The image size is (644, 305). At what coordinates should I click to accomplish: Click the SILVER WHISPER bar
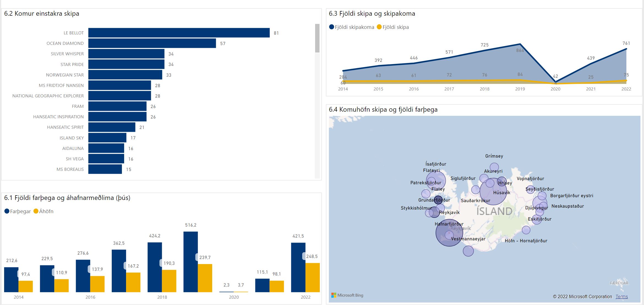pyautogui.click(x=126, y=54)
